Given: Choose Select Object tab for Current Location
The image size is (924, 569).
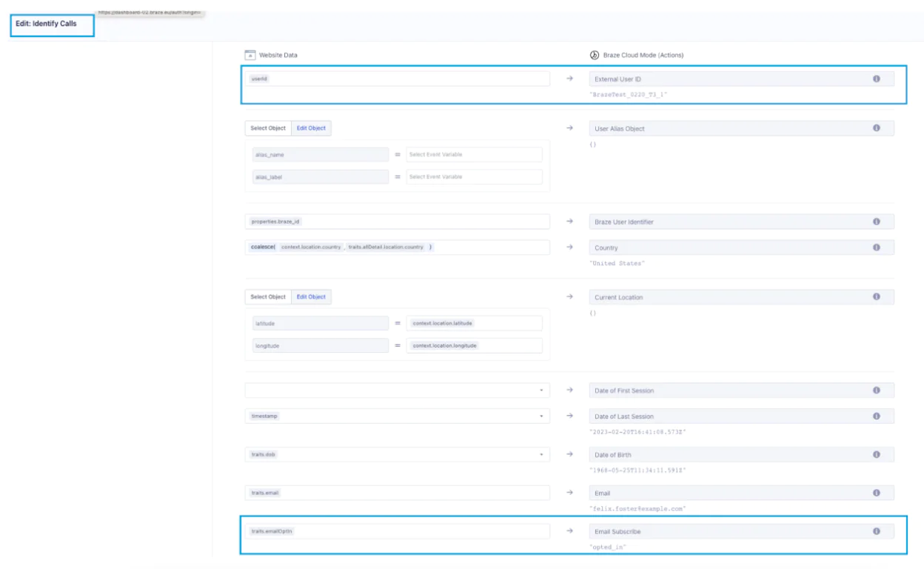Looking at the screenshot, I should (268, 297).
